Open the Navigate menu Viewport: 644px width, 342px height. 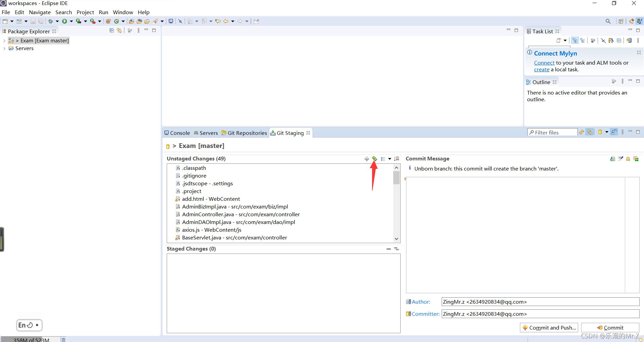(x=40, y=12)
